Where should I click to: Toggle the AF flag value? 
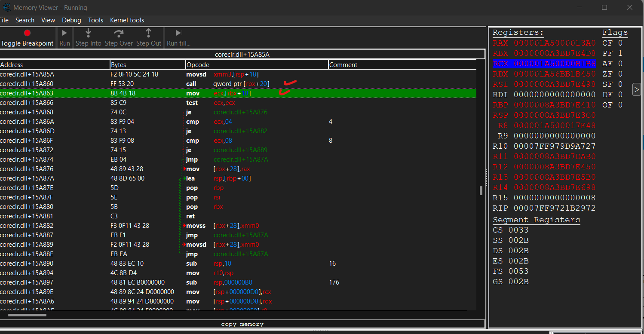point(620,64)
